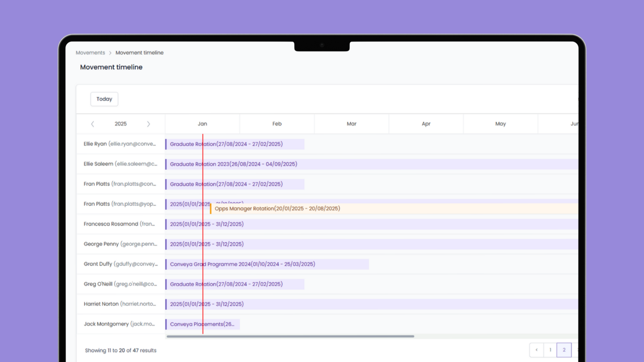Click the Today button
This screenshot has width=644, height=362.
(104, 99)
